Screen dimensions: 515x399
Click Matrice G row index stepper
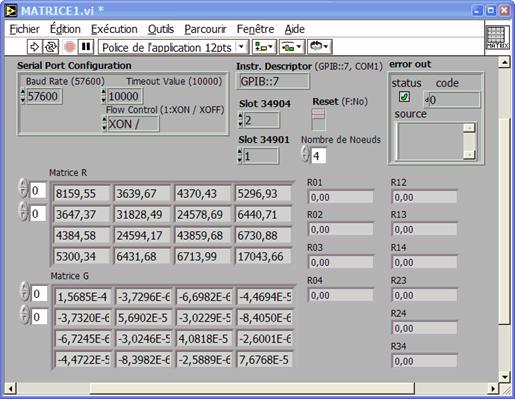point(24,291)
